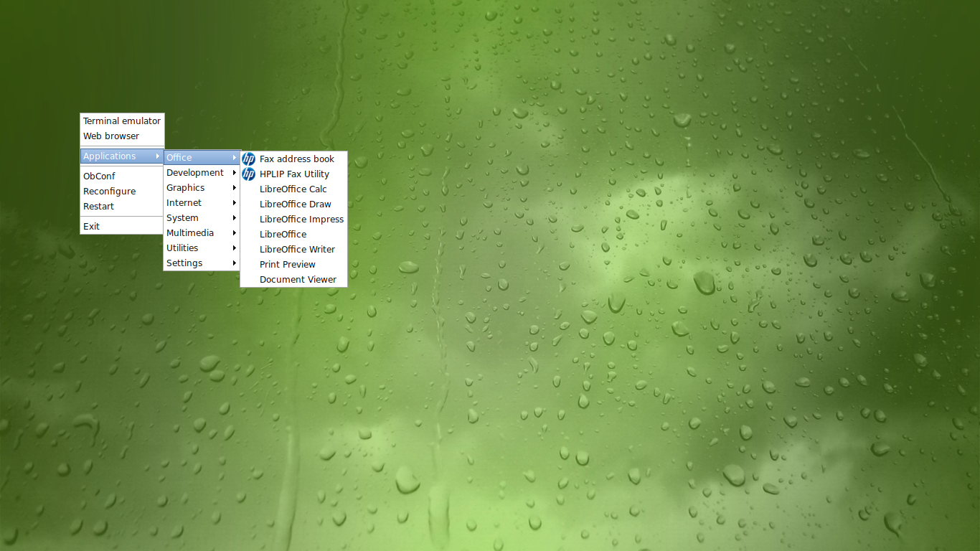
Task: Expand arrow next to Internet
Action: pos(234,203)
